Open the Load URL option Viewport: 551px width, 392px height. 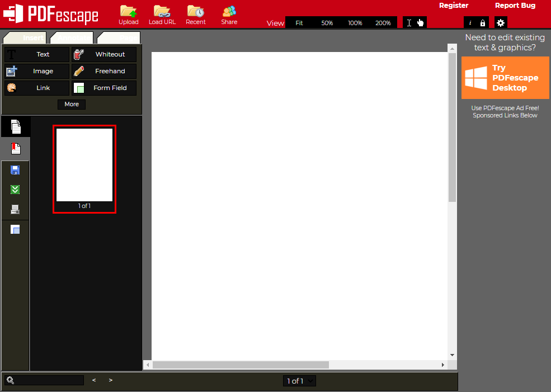162,15
